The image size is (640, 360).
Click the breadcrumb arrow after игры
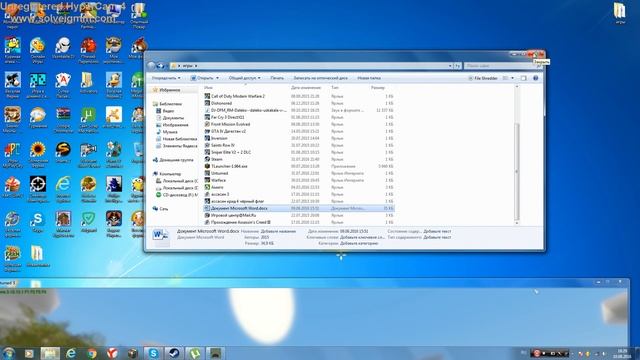(196, 66)
